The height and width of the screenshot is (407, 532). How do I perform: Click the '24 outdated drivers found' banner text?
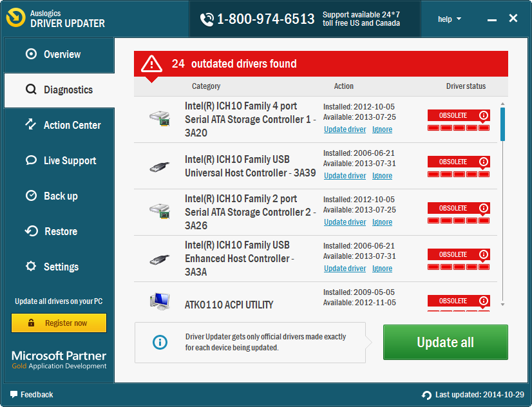point(234,64)
